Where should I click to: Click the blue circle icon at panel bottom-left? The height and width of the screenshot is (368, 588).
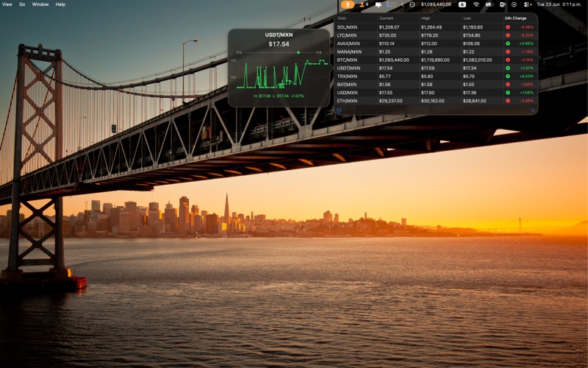[x=339, y=110]
